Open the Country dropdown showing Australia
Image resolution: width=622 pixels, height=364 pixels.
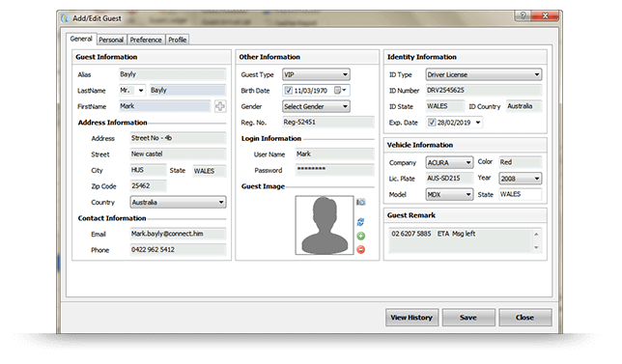(x=178, y=202)
